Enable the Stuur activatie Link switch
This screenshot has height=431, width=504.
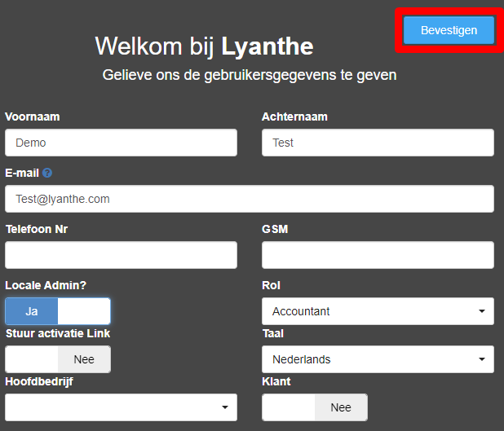(58, 359)
